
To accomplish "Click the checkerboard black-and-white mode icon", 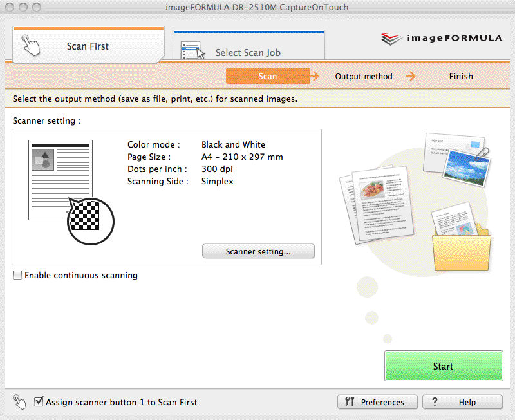I will (90, 221).
